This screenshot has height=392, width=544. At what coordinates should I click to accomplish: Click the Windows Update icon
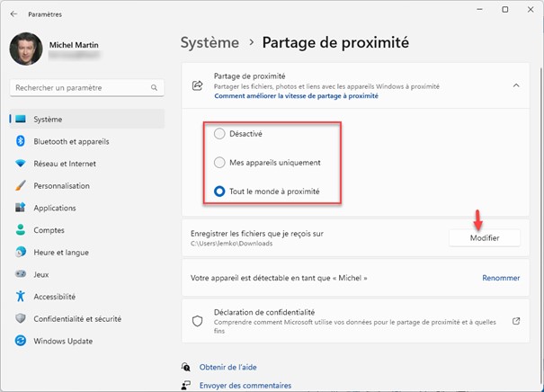coord(20,342)
